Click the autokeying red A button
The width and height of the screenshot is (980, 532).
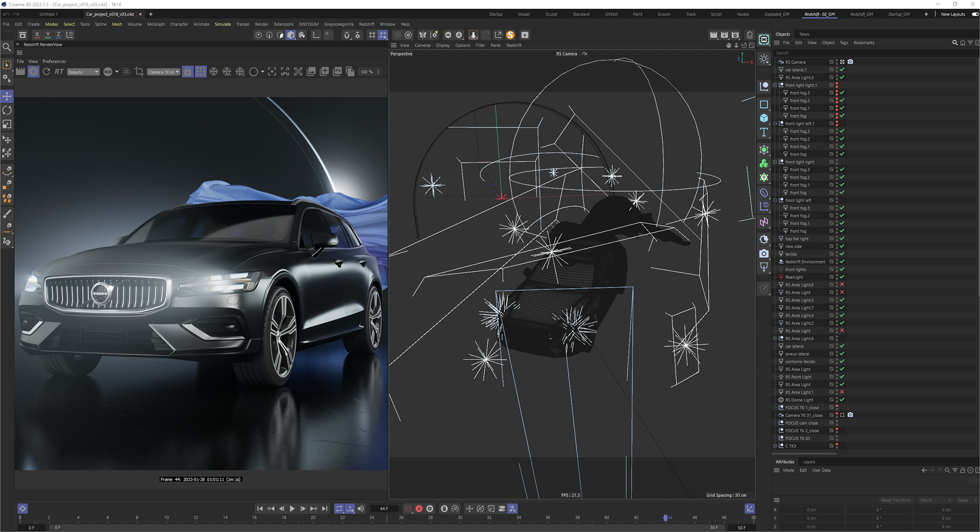pos(419,509)
